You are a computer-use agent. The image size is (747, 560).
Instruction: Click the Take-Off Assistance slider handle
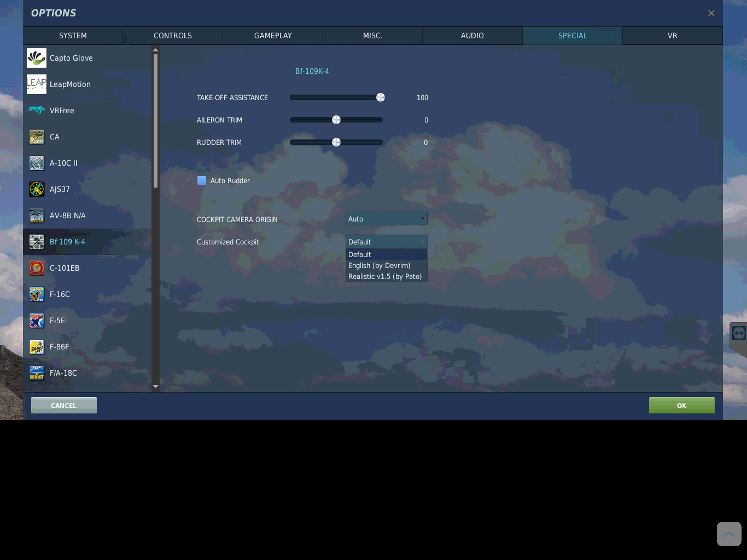(381, 98)
